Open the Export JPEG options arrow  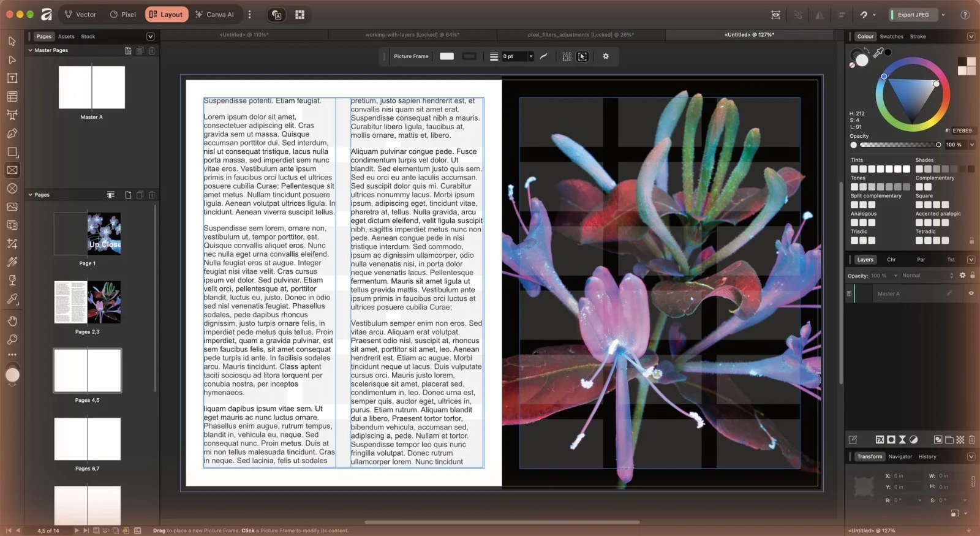943,15
